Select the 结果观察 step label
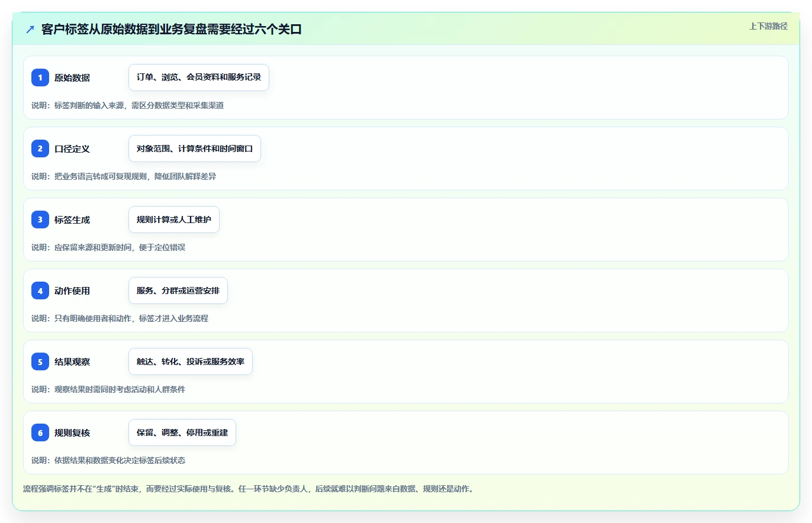812x523 pixels. coord(72,361)
